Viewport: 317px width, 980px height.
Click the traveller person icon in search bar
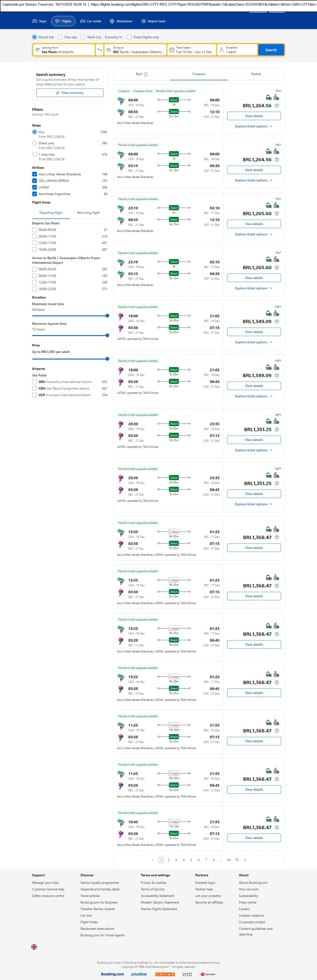coord(221,50)
